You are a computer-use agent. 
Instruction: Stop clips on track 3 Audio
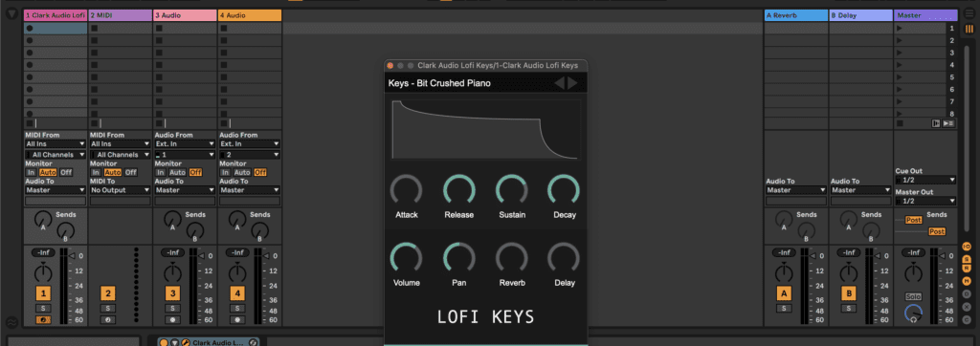tap(160, 123)
